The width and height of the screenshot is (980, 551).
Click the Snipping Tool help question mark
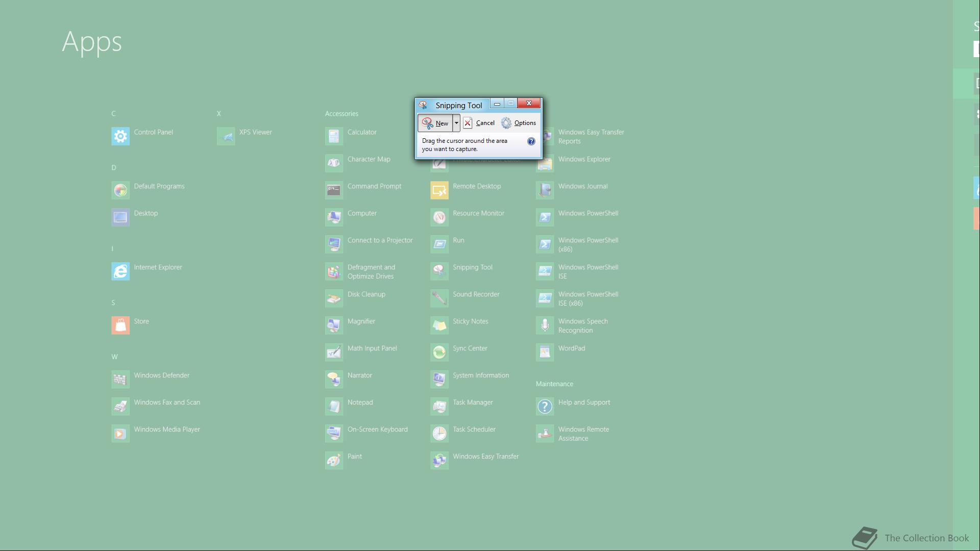(531, 141)
